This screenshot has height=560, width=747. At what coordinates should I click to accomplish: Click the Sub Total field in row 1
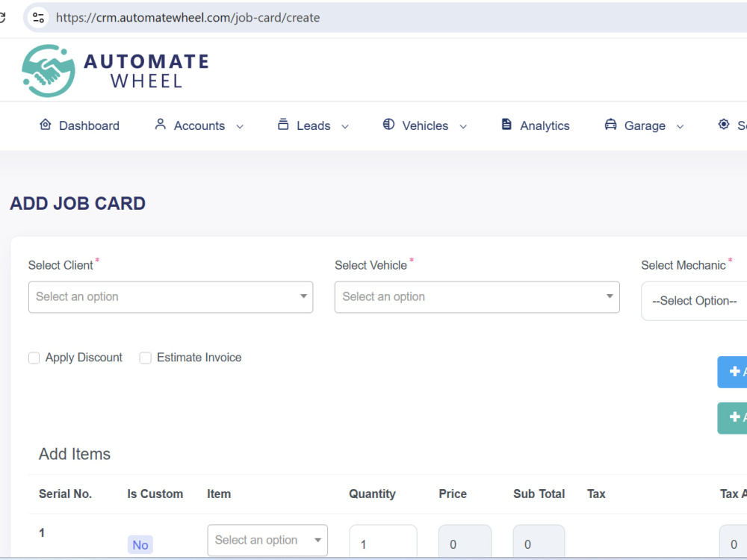click(x=539, y=542)
